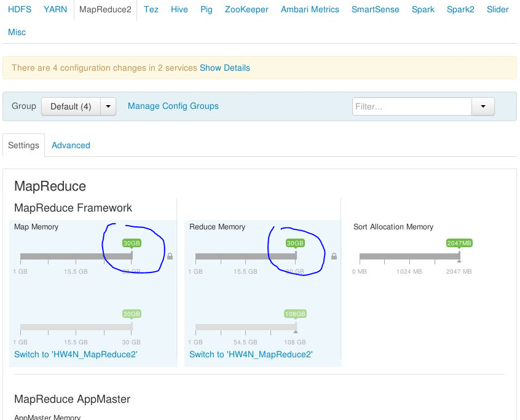This screenshot has width=520, height=420.
Task: Click the MapReduce Framework heading
Action: [x=73, y=208]
